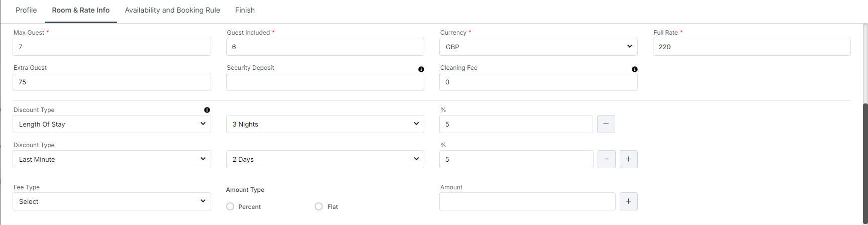This screenshot has width=868, height=225.
Task: Add a fee with the plus button
Action: [x=629, y=201]
